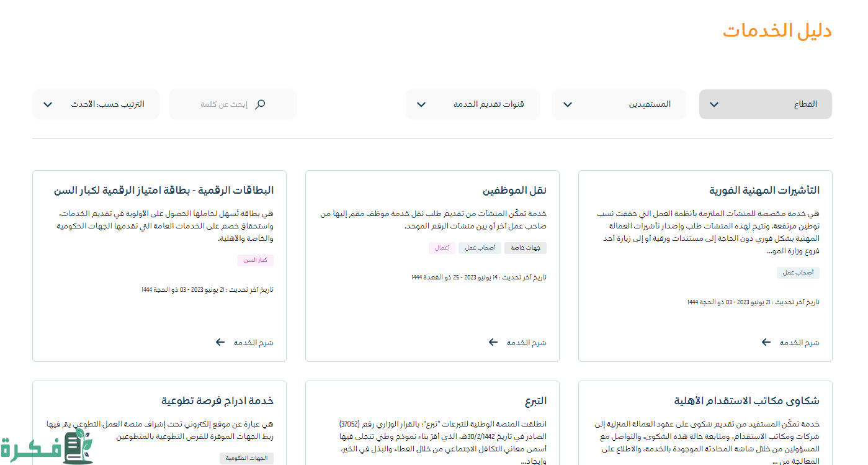868x465 pixels.
Task: Open the التبرع service title
Action: (x=535, y=401)
